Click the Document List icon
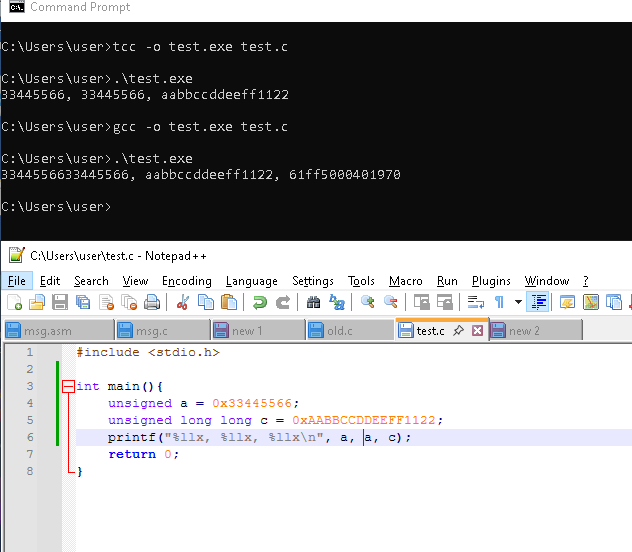Image resolution: width=632 pixels, height=552 pixels. pos(614,302)
